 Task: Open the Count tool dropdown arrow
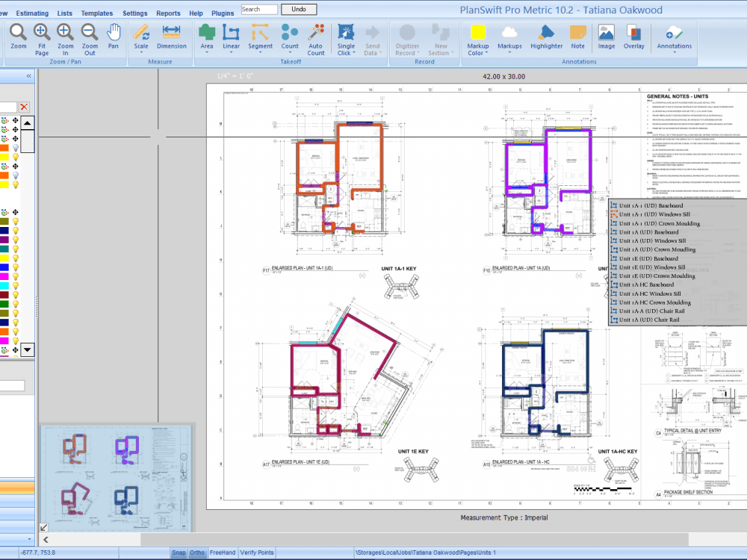coord(289,52)
